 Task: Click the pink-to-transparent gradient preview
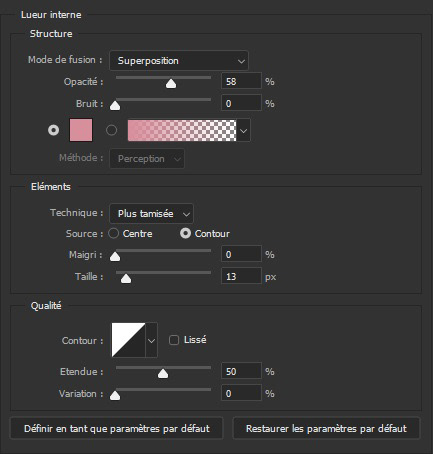pos(182,130)
